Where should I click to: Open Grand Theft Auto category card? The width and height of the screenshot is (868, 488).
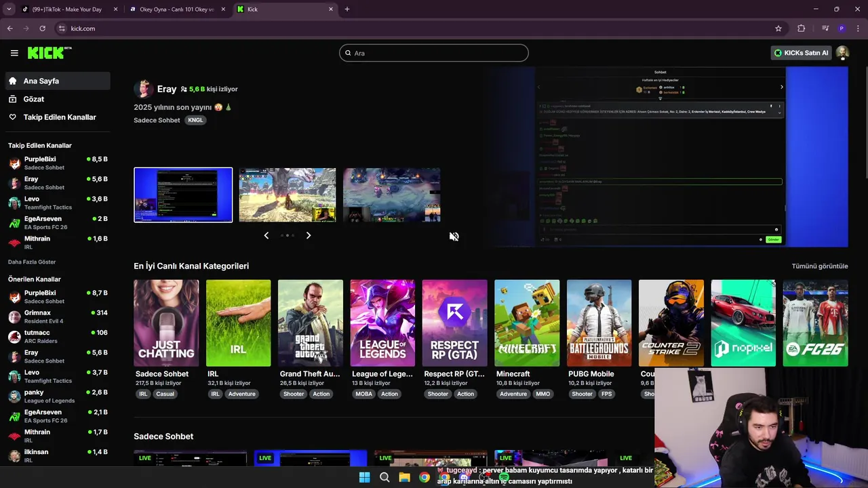click(x=311, y=323)
